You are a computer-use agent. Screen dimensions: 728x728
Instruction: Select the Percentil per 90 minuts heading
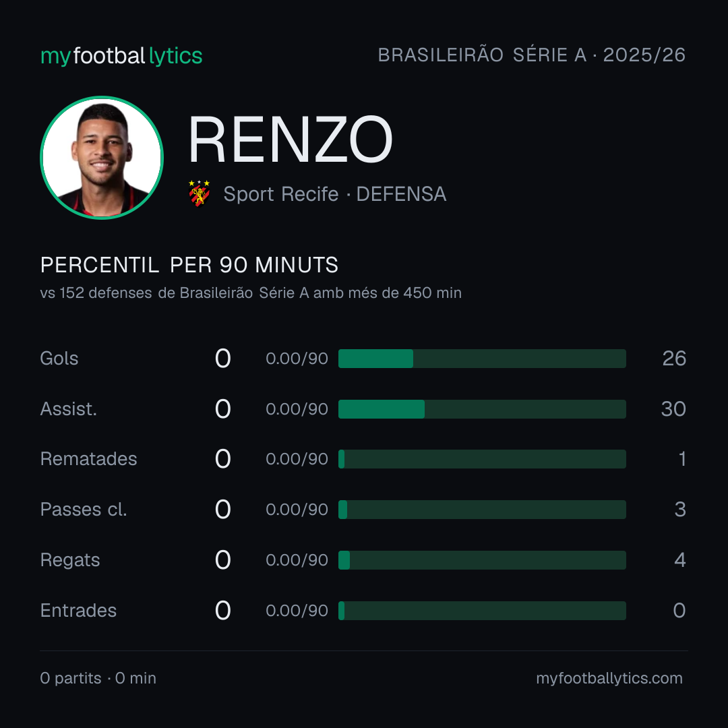[x=189, y=265]
